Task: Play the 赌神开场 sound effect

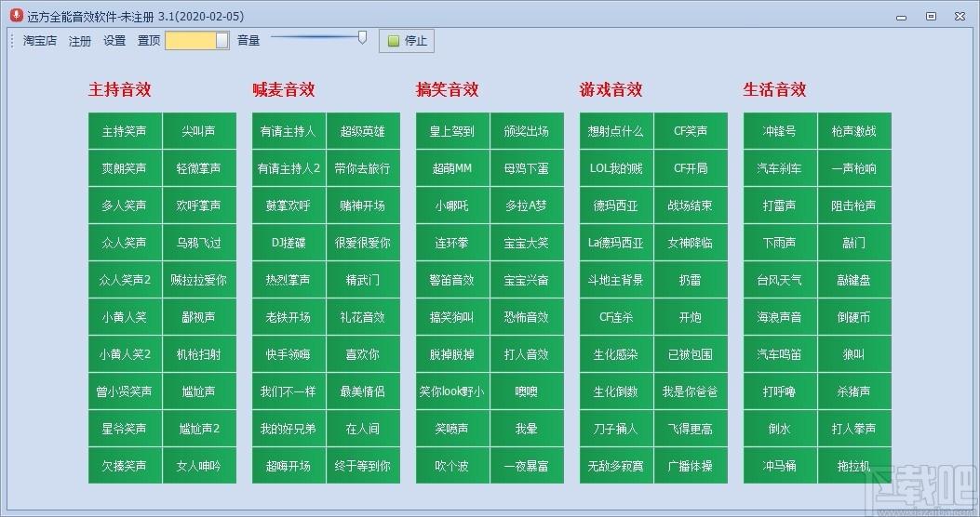Action: pos(363,205)
